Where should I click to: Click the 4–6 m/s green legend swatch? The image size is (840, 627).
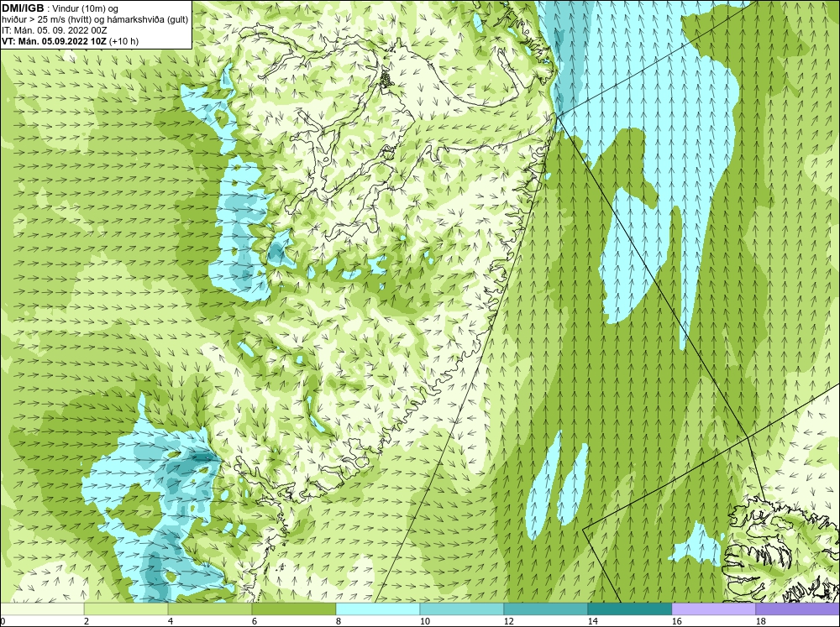(210, 609)
